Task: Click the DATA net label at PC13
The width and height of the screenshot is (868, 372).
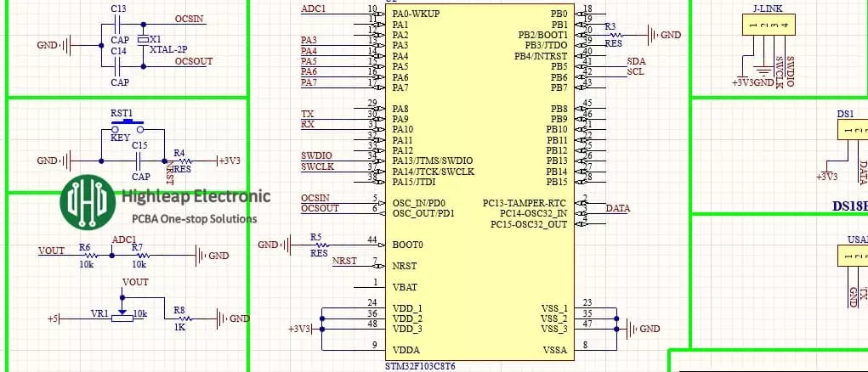Action: [x=617, y=208]
